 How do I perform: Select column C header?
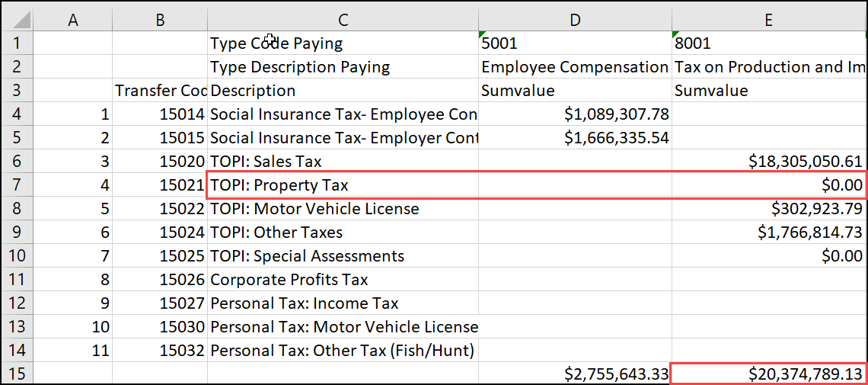(x=343, y=19)
